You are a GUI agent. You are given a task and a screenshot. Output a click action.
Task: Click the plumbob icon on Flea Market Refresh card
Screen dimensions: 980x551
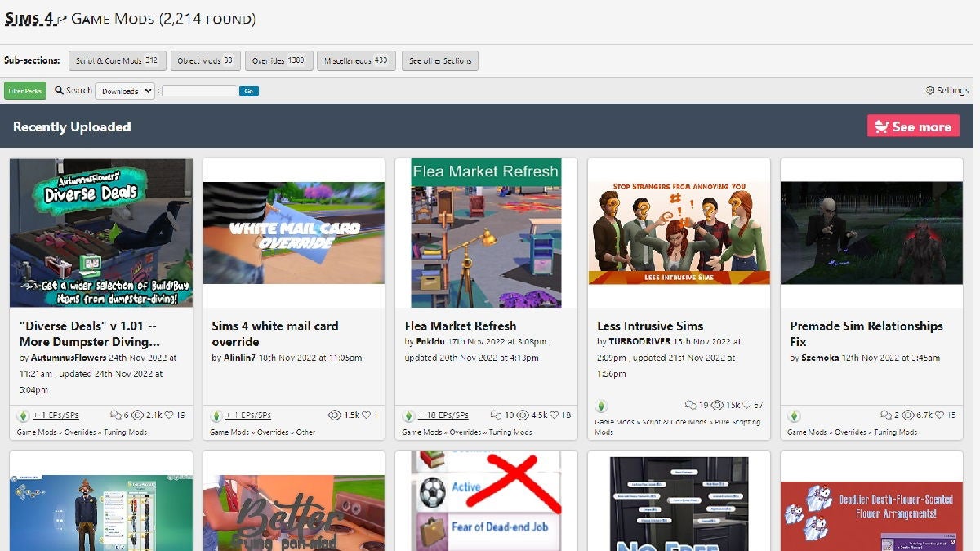pos(408,415)
